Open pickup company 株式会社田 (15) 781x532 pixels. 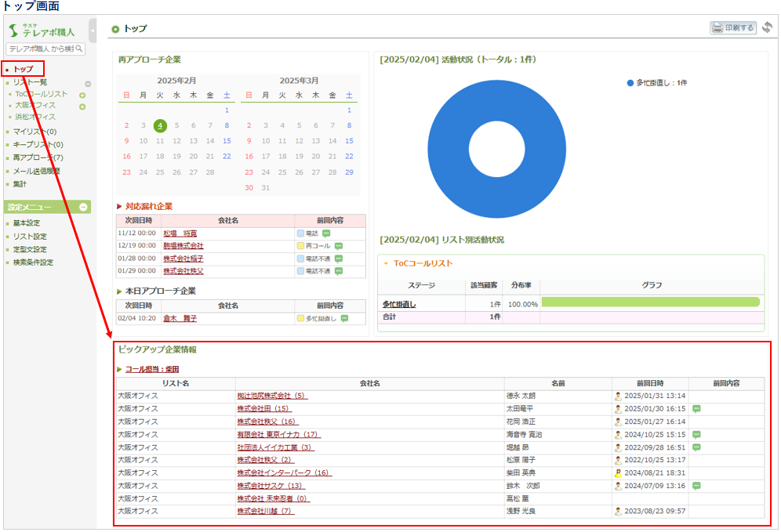tap(264, 408)
